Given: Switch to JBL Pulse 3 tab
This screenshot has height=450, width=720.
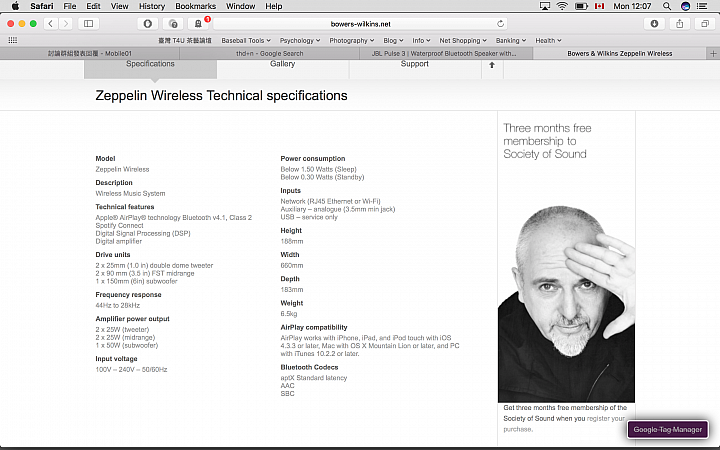Looking at the screenshot, I should 444,54.
